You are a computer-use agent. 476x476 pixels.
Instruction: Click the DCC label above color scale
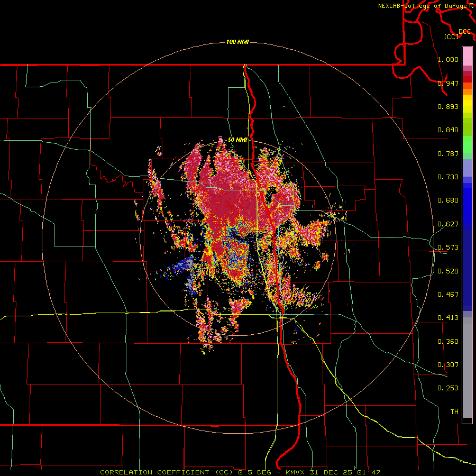pos(465,32)
